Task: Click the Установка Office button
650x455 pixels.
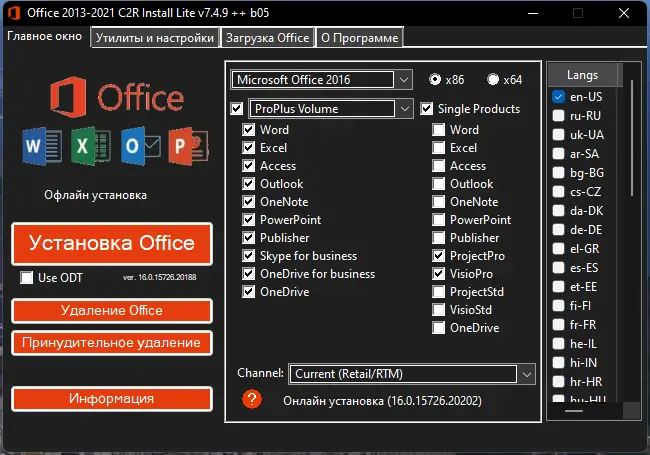Action: point(112,243)
